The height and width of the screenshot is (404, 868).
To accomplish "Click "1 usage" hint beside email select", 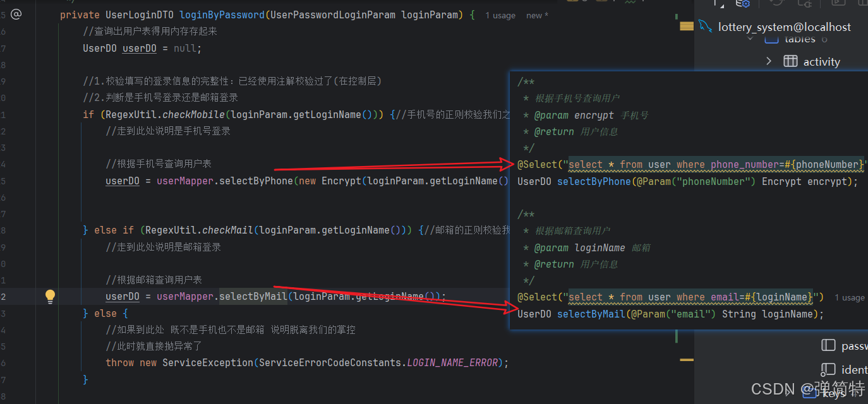I will point(850,297).
